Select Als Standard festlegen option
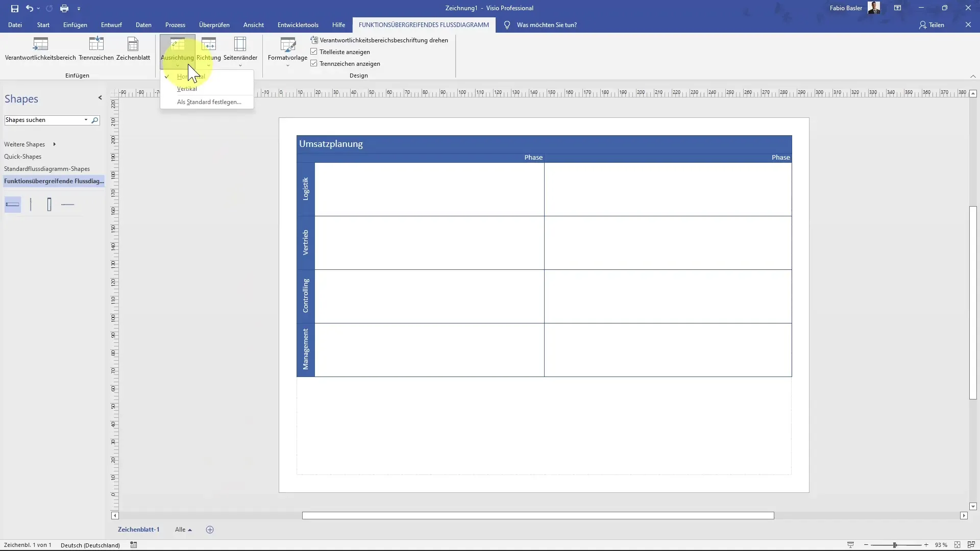The width and height of the screenshot is (980, 551). (x=207, y=102)
